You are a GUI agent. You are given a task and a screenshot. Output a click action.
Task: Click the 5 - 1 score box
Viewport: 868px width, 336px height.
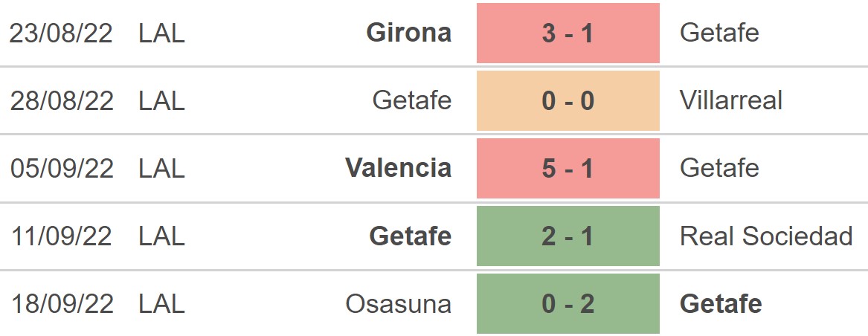[568, 168]
